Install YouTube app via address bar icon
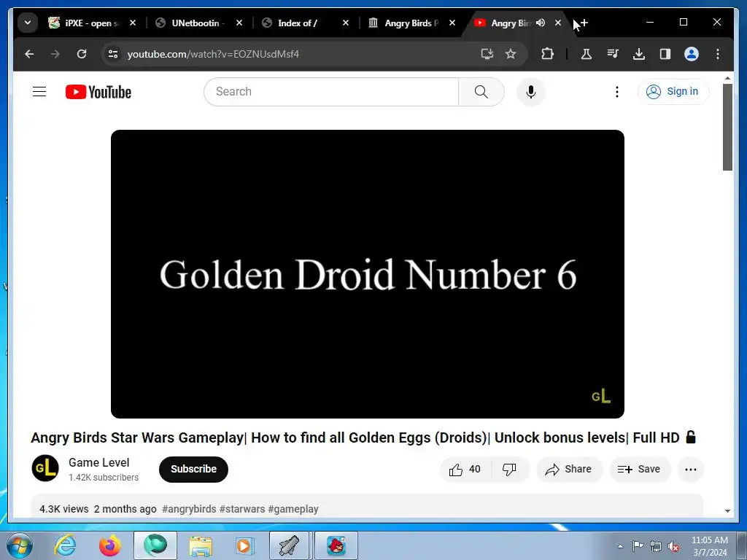Screen dimensions: 747x560 pyautogui.click(x=487, y=54)
